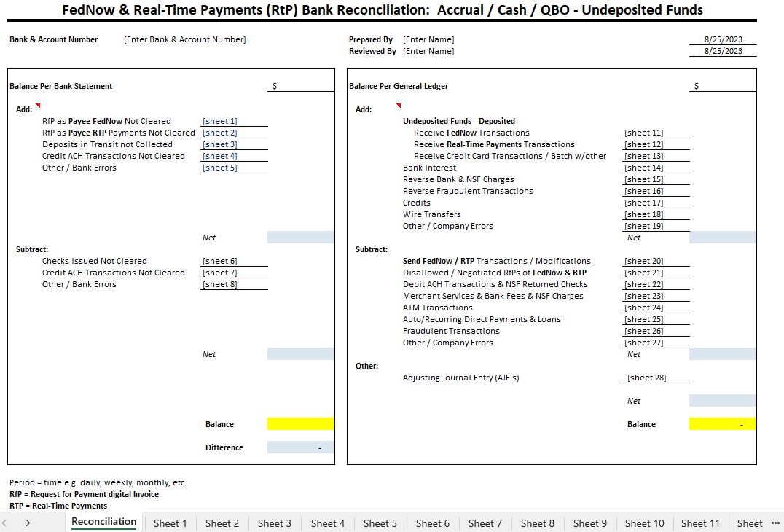The height and width of the screenshot is (532, 784).
Task: Select the [sheet 19] cell
Action: point(656,226)
